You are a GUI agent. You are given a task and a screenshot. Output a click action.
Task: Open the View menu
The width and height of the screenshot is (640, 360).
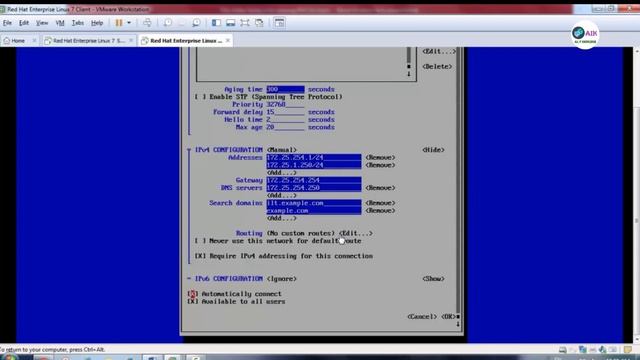(42, 23)
